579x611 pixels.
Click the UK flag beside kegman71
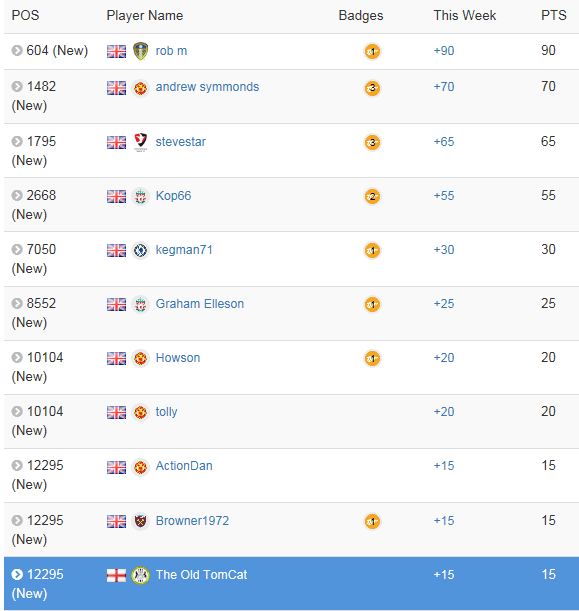[117, 250]
